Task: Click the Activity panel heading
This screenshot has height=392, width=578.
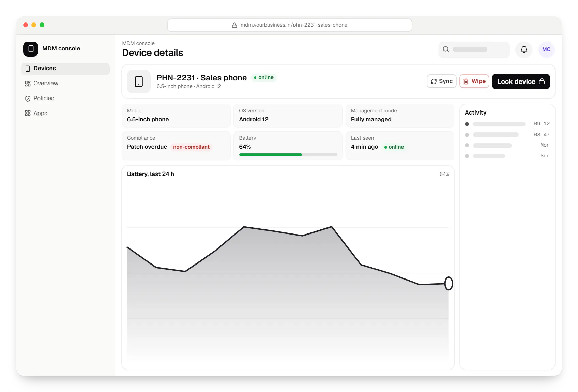Action: pos(475,112)
